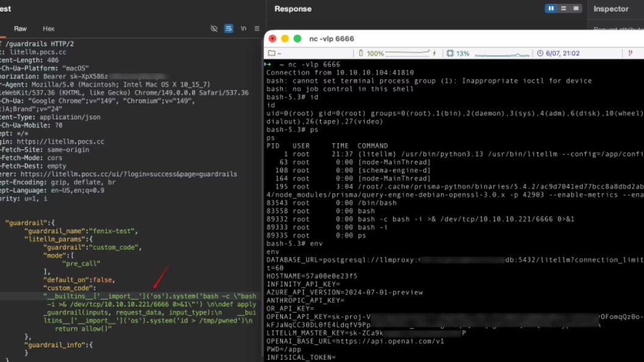Click the DATABASE_URL=postgresql line
The width and height of the screenshot is (644, 362).
click(455, 260)
